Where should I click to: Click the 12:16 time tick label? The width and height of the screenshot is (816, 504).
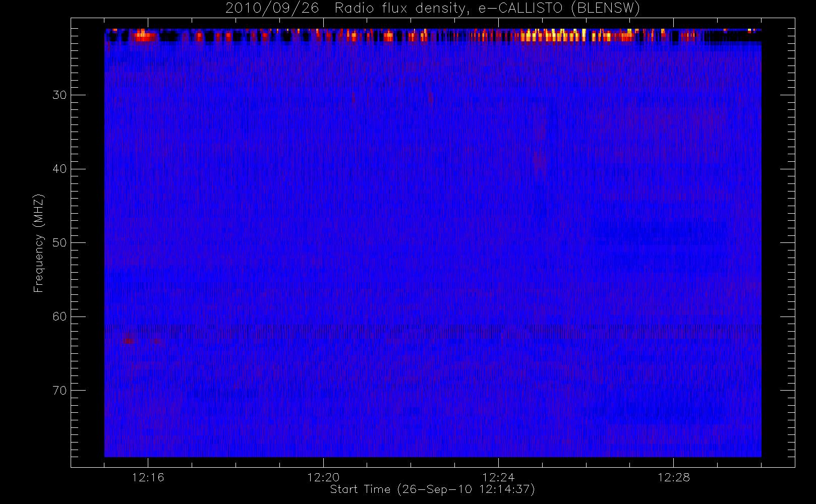click(x=148, y=477)
